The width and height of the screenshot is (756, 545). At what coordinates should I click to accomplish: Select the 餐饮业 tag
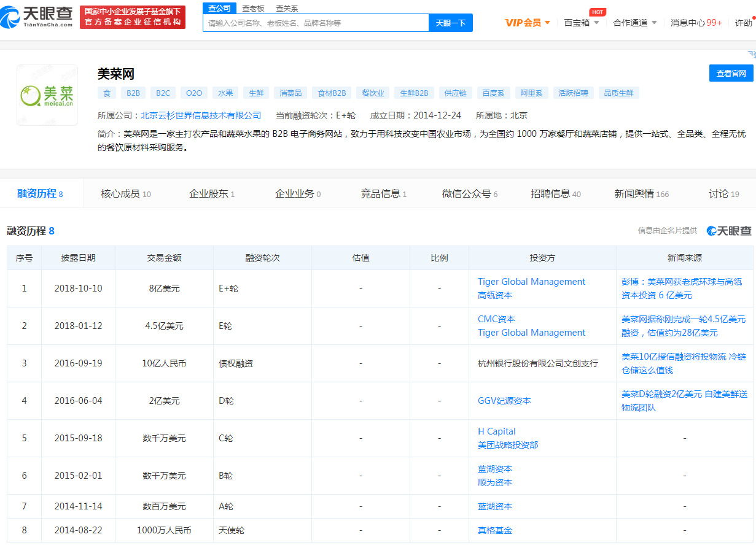[373, 93]
